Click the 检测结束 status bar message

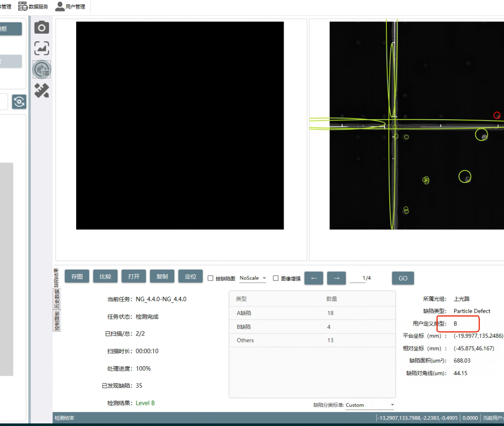click(64, 418)
